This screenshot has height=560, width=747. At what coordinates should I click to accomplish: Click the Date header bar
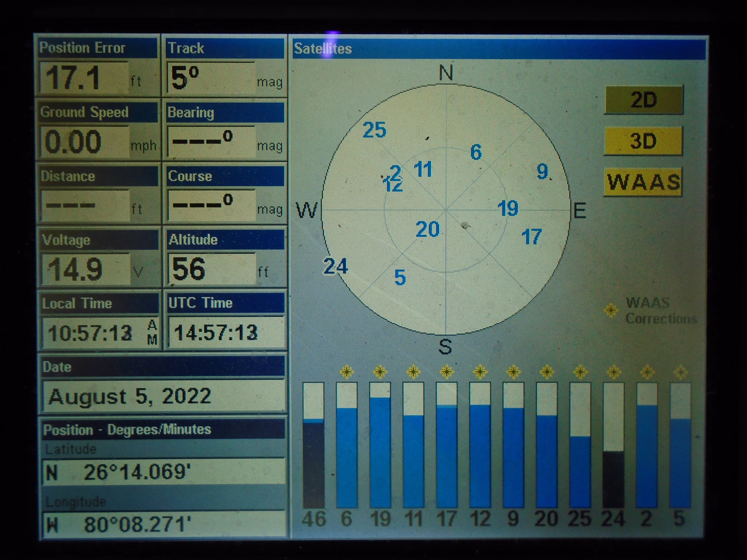tap(163, 367)
